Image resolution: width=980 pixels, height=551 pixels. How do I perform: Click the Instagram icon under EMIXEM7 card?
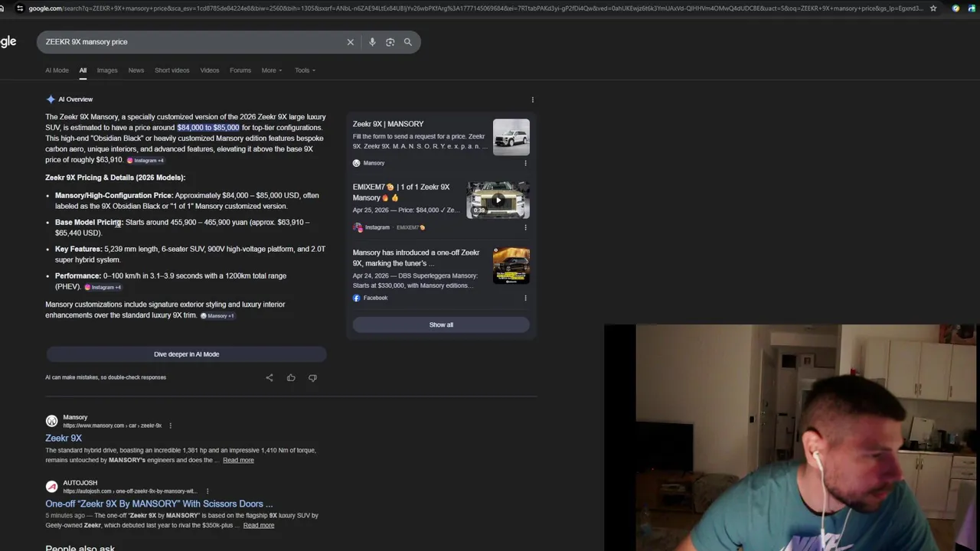[357, 227]
